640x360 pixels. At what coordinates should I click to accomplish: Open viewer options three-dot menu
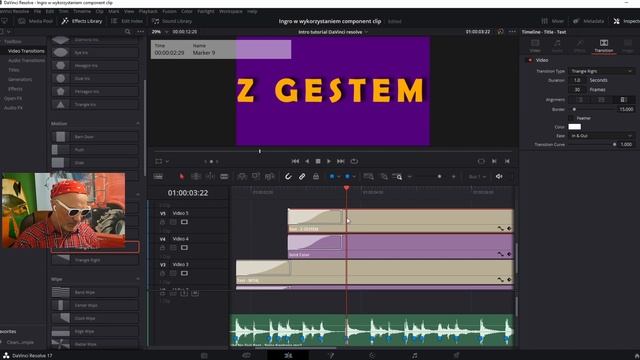(512, 31)
